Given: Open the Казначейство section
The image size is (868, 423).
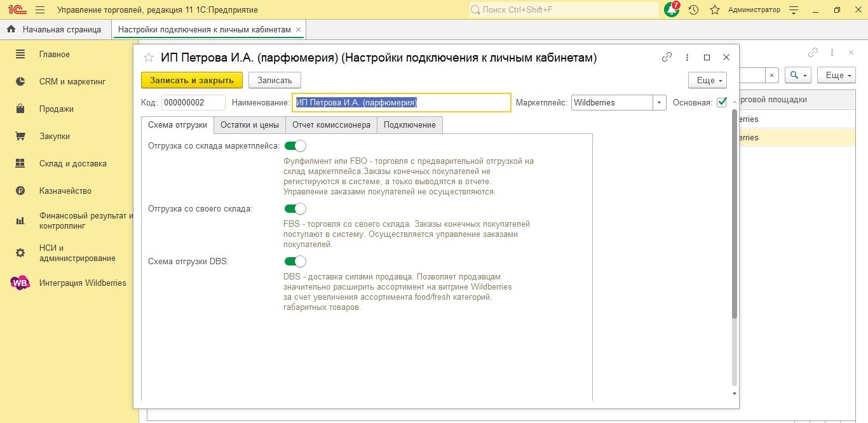Looking at the screenshot, I should (65, 191).
